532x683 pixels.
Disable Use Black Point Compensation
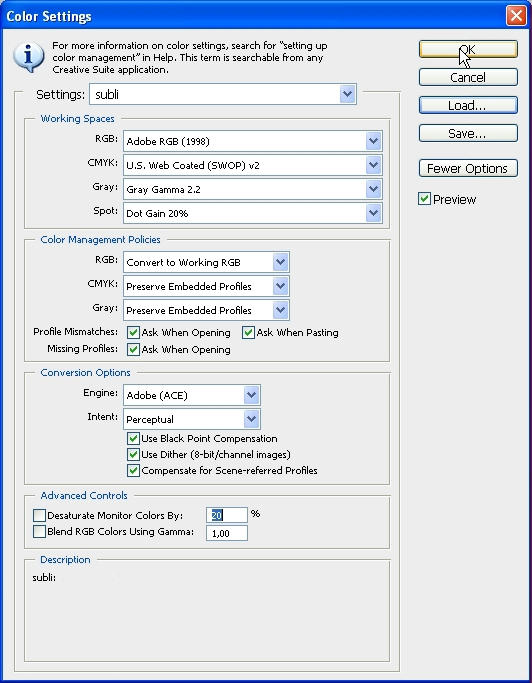(x=133, y=439)
